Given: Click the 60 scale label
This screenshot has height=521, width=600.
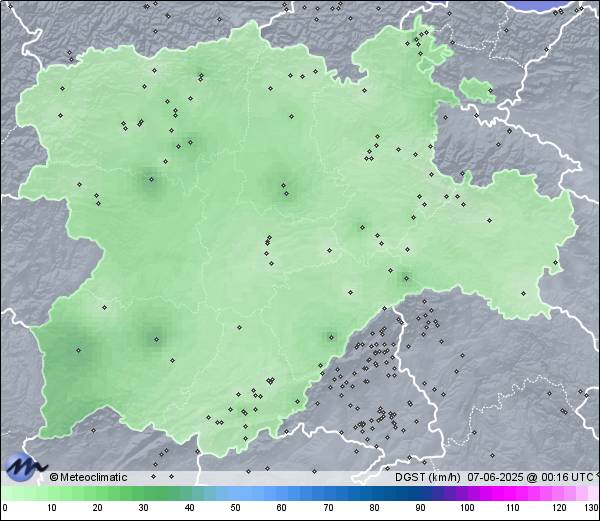Looking at the screenshot, I should [x=282, y=508].
